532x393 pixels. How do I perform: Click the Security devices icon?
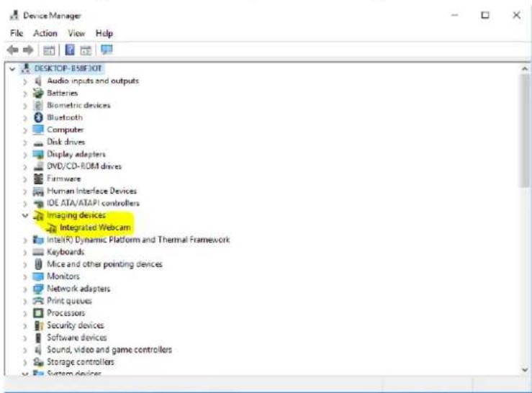click(39, 325)
